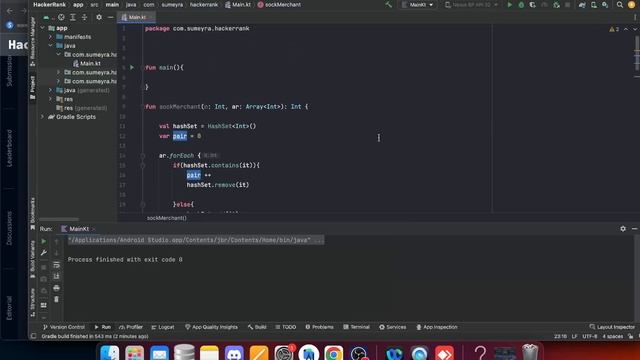Open Run panel settings gear
Screen dimensions: 640x360
[x=623, y=229]
